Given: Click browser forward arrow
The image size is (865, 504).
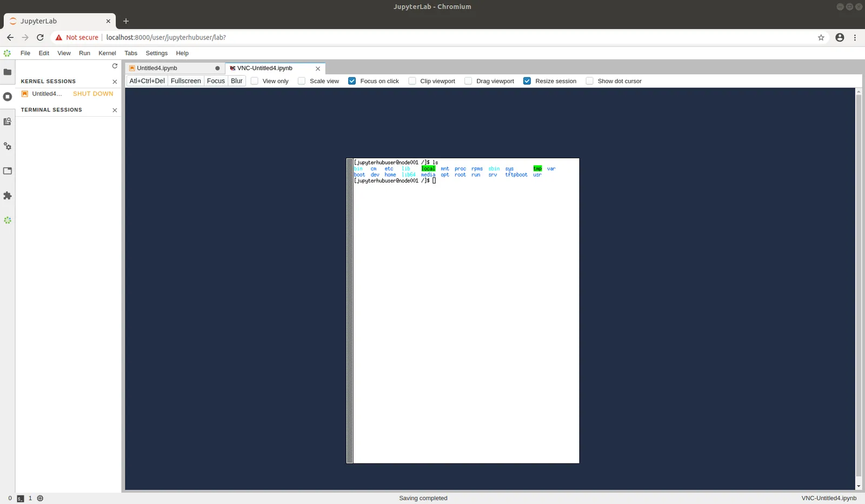Looking at the screenshot, I should click(x=25, y=37).
